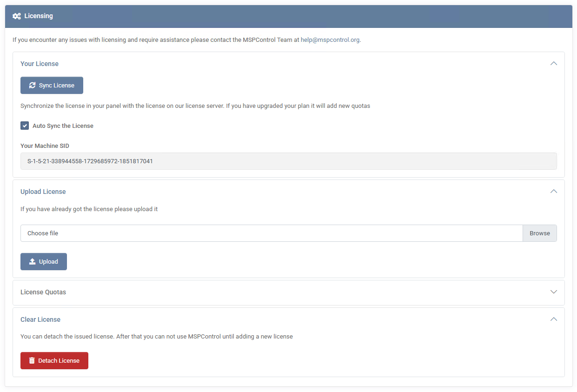Click the 'Auto Sync the License' label text
Image resolution: width=577 pixels, height=392 pixels.
[x=63, y=126]
